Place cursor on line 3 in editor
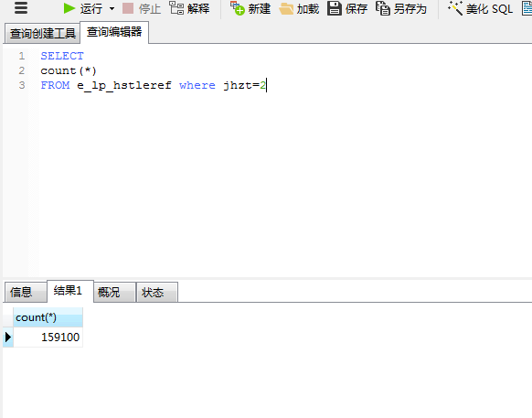The image size is (532, 418). coord(154,85)
